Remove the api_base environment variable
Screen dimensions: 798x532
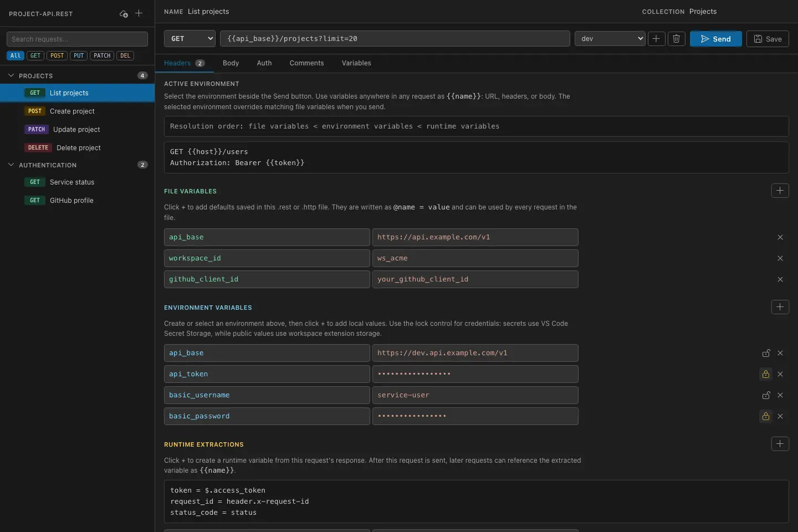(x=780, y=353)
